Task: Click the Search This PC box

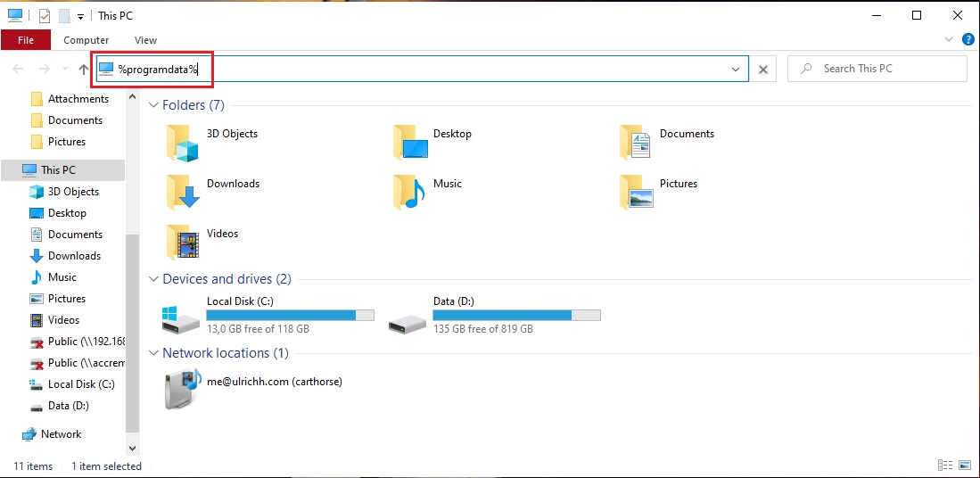Action: point(877,69)
